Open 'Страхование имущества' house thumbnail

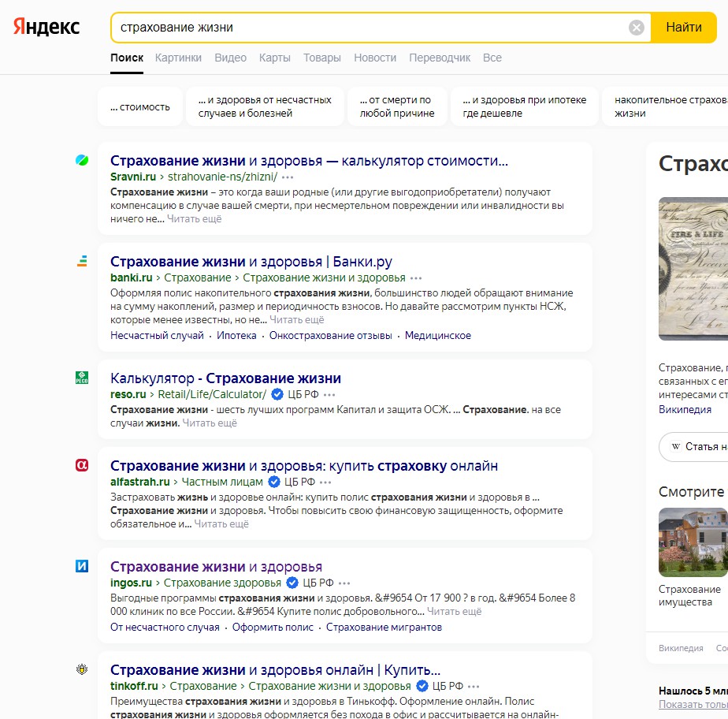tap(693, 542)
